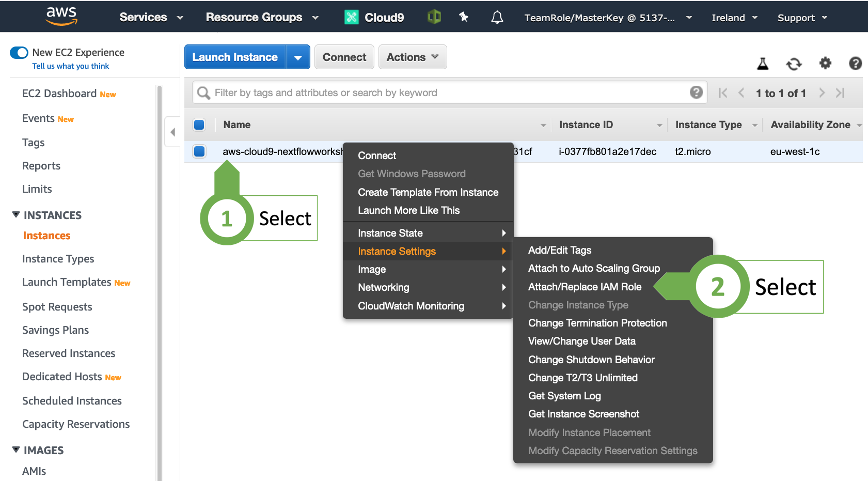Click the search filter help icon

click(x=696, y=92)
